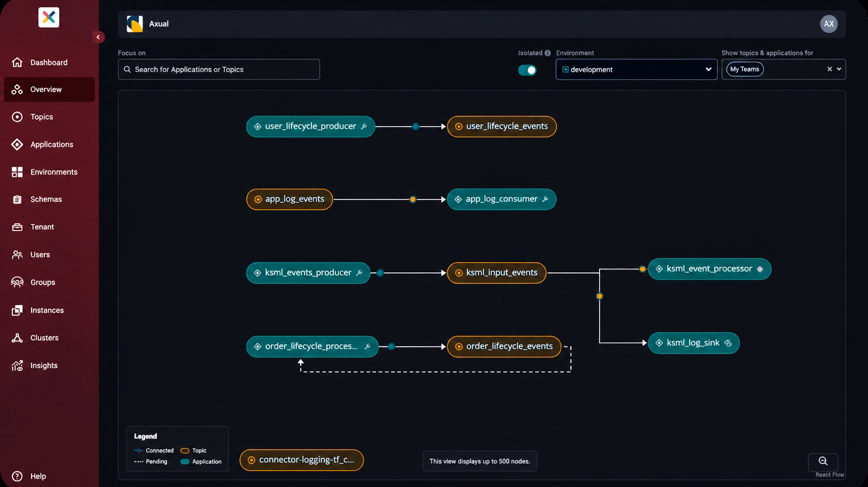This screenshot has width=868, height=487.
Task: Select Overview in the sidebar
Action: pos(49,89)
